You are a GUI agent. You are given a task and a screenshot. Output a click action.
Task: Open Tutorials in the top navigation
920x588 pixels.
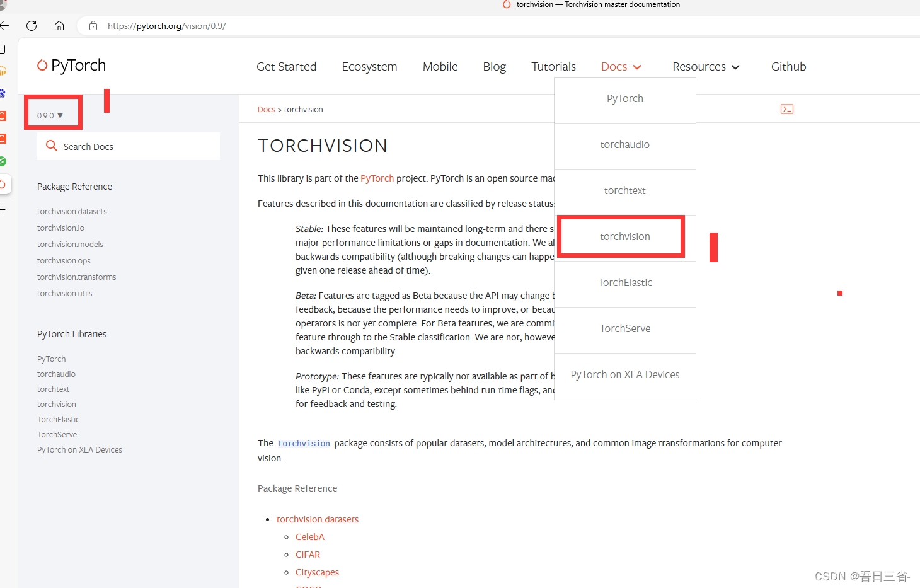click(554, 67)
